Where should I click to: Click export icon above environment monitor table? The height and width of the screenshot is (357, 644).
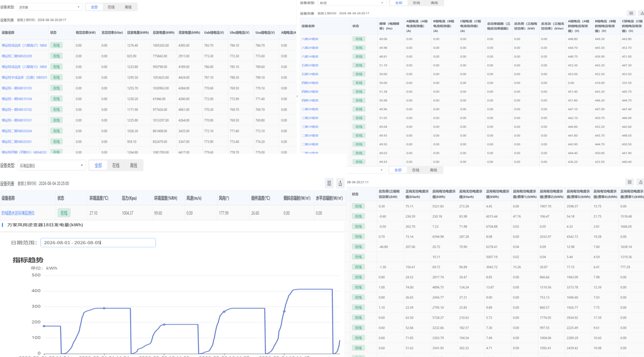pos(340,183)
